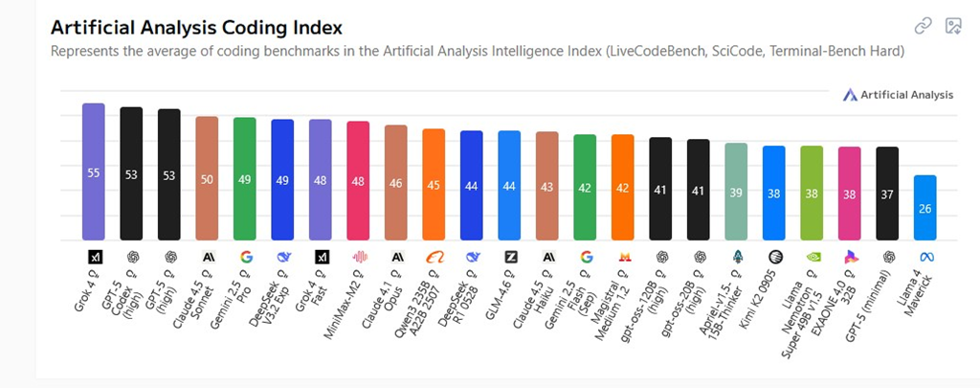The width and height of the screenshot is (980, 388).
Task: Click the Mistral logo under Magistral bar
Action: pyautogui.click(x=623, y=257)
